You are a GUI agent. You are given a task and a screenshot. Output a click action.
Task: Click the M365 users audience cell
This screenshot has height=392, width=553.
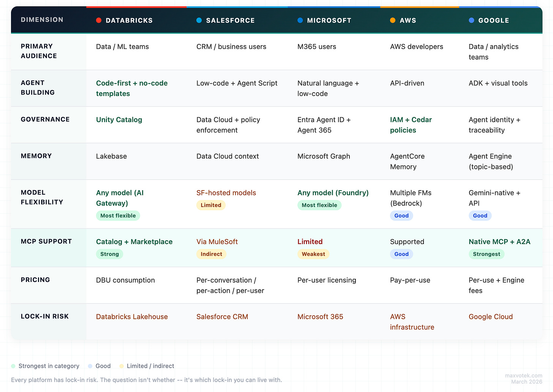click(x=317, y=47)
